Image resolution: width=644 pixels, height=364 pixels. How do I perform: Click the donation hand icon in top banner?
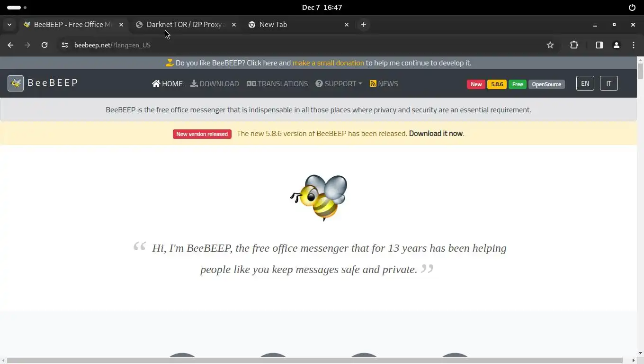(x=170, y=63)
